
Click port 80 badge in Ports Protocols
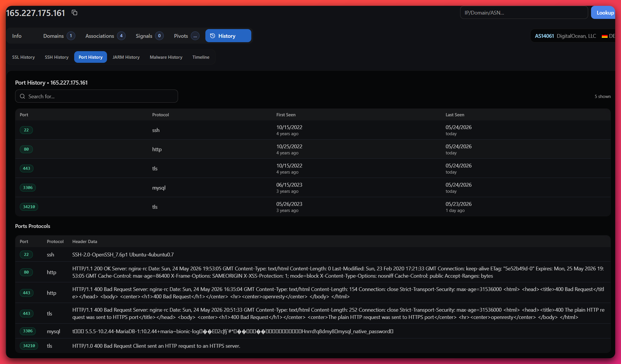[26, 272]
